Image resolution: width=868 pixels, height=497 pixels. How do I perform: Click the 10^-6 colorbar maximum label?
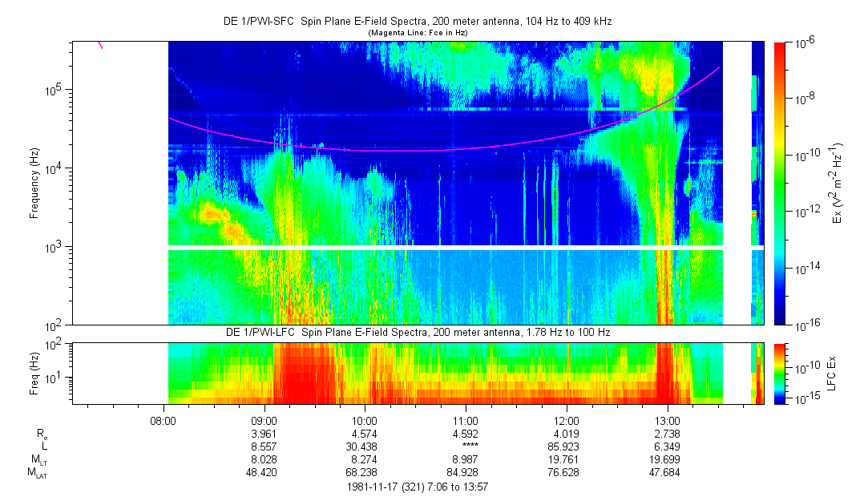805,45
